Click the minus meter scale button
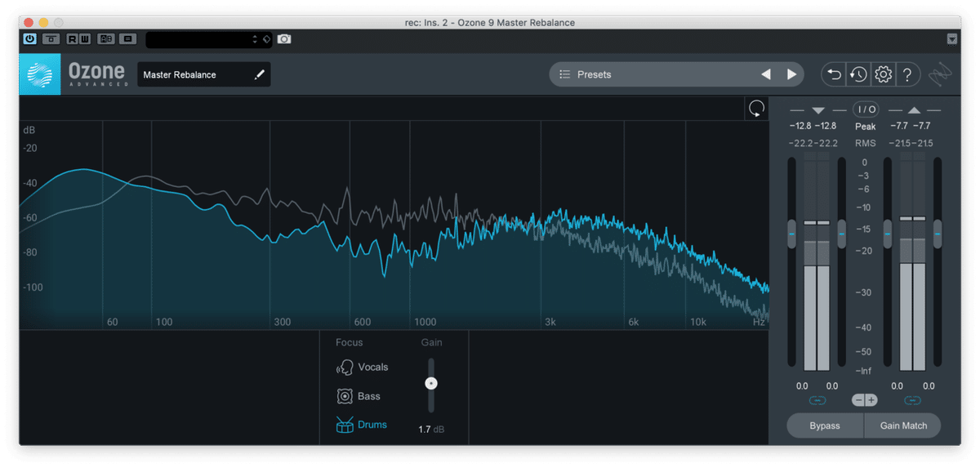980x468 pixels. point(858,400)
